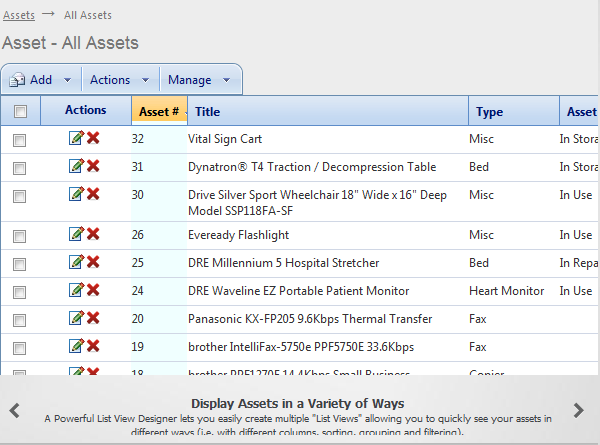This screenshot has width=600, height=445.
Task: Delete asset 30 using the red X
Action: [93, 194]
